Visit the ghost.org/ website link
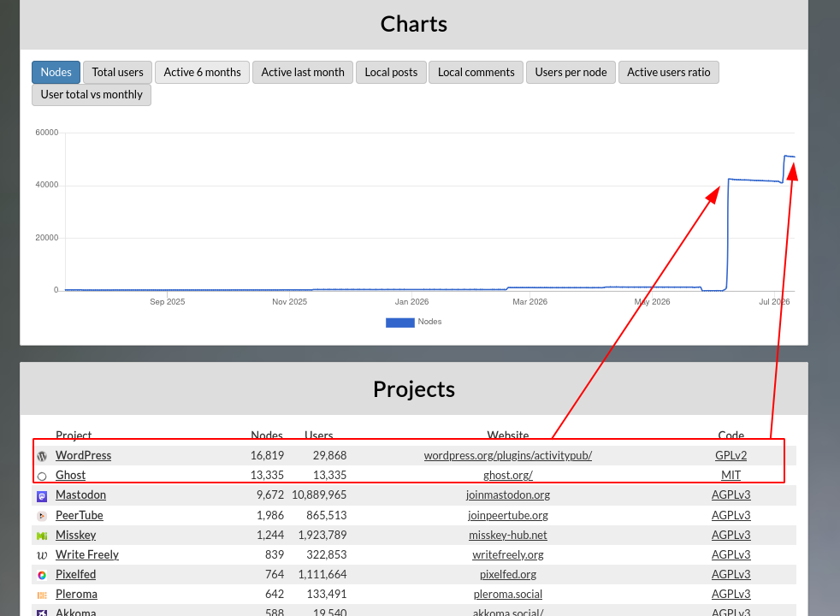 click(508, 475)
